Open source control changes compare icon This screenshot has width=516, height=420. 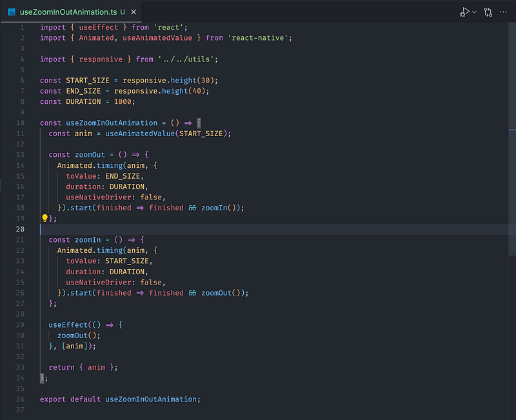(x=488, y=12)
